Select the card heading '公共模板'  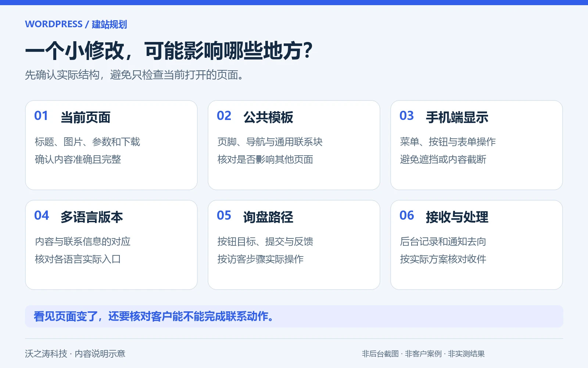click(x=268, y=117)
